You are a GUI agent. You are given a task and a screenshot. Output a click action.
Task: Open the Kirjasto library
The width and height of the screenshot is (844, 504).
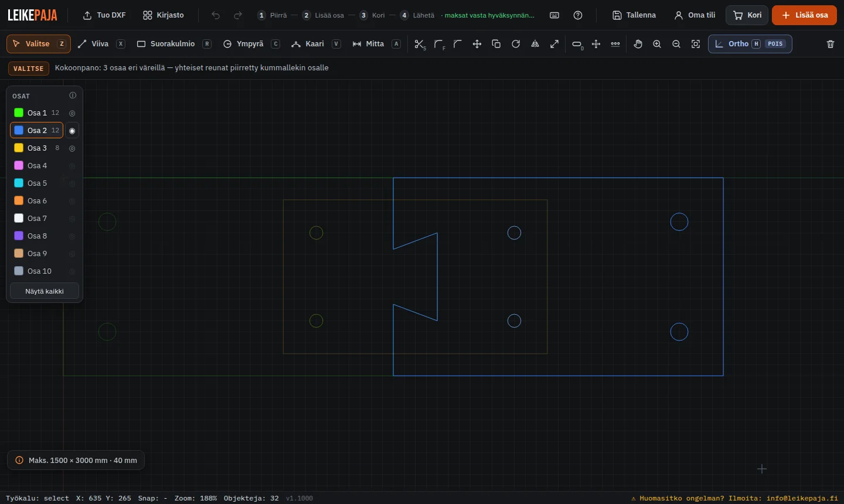pos(164,15)
